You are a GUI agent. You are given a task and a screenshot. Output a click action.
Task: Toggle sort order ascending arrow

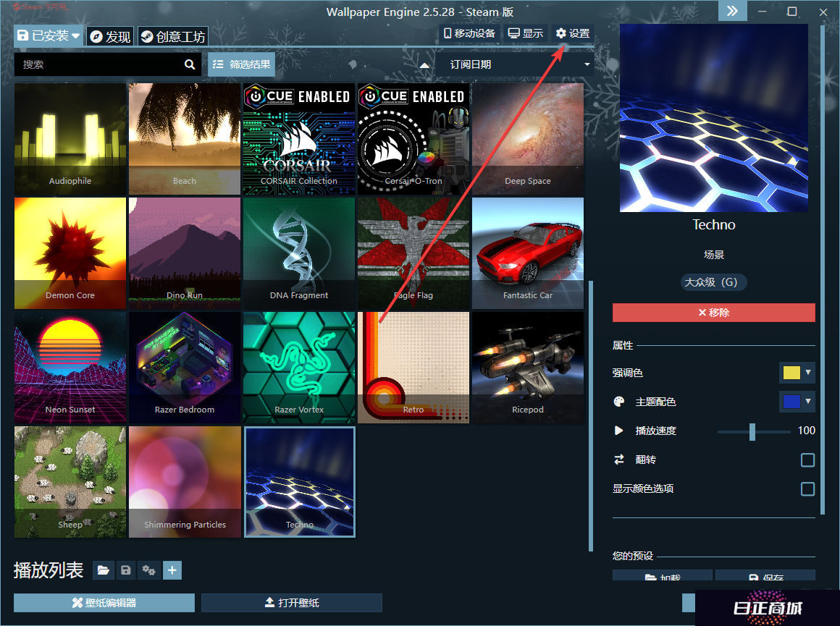[x=424, y=65]
